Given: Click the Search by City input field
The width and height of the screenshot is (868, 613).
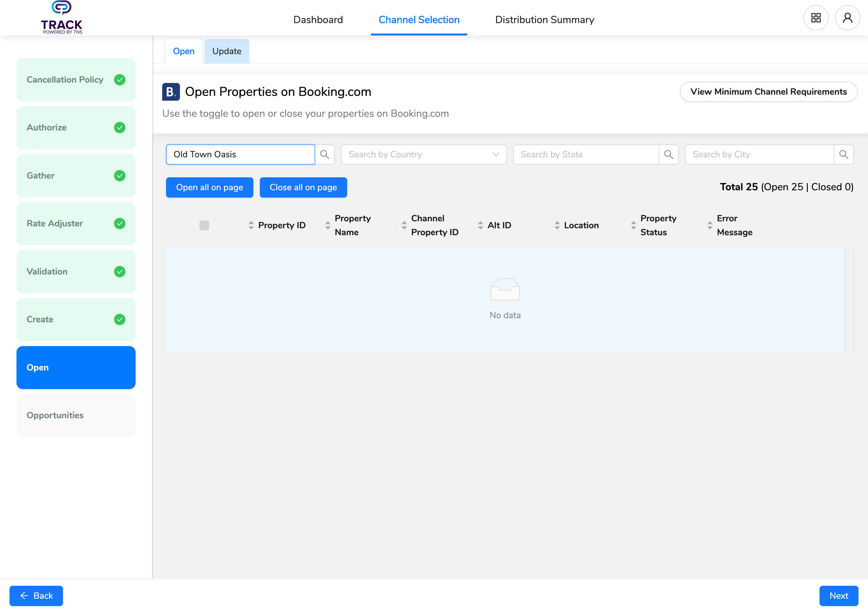Looking at the screenshot, I should point(760,154).
